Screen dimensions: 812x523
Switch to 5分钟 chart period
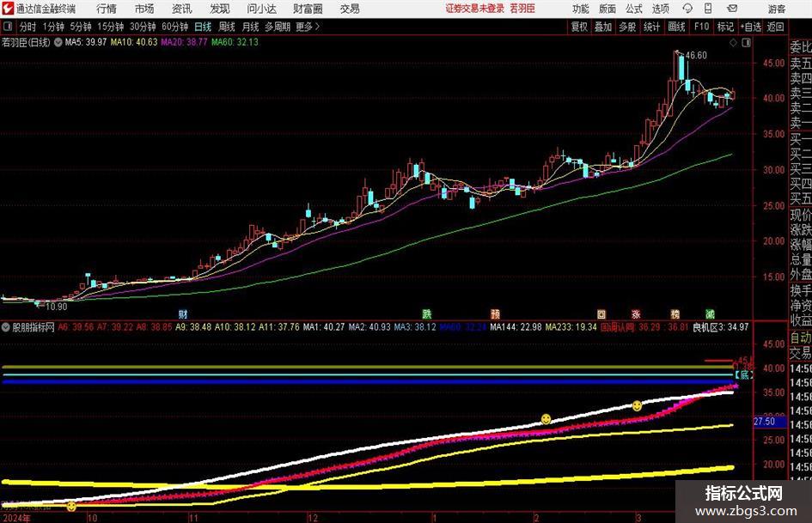coord(81,27)
